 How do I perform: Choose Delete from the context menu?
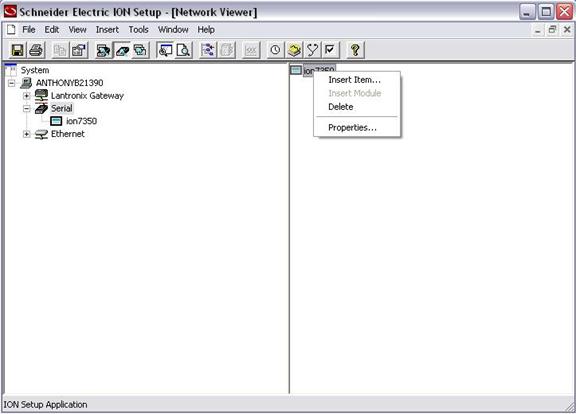pos(357,107)
